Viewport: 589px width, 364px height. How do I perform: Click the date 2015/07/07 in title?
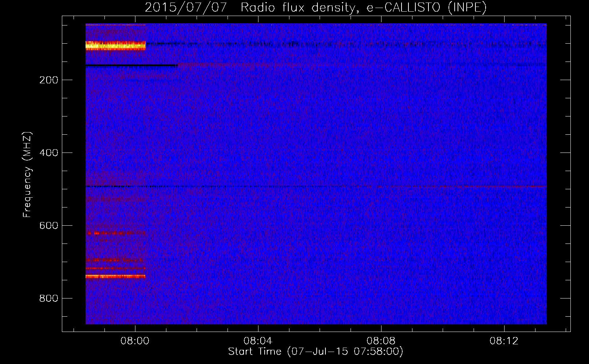click(x=186, y=7)
